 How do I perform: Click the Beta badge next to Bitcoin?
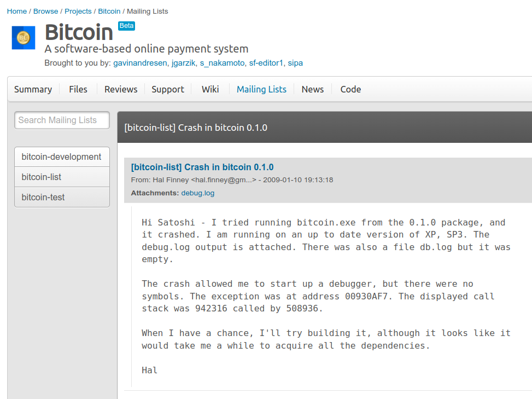[x=126, y=26]
